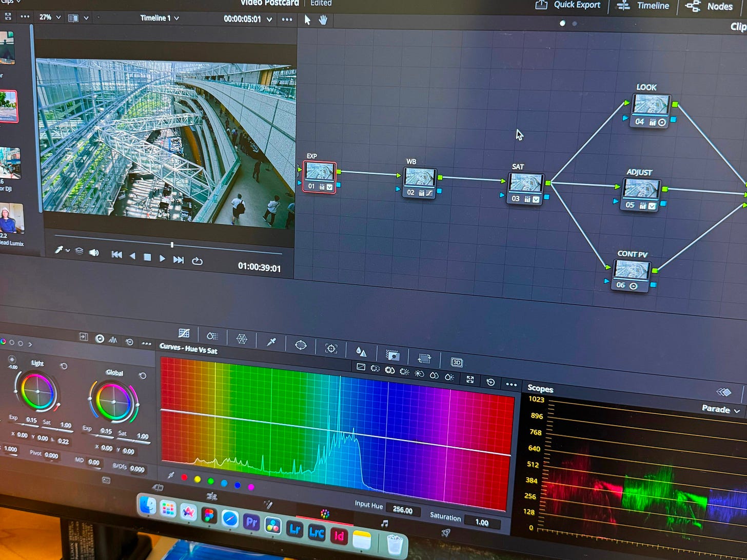Image resolution: width=747 pixels, height=560 pixels.
Task: Open the Tracker palette
Action: pyautogui.click(x=331, y=348)
